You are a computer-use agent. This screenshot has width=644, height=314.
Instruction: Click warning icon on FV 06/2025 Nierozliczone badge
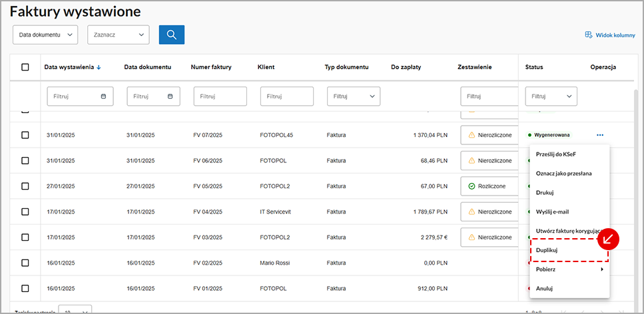tap(472, 161)
